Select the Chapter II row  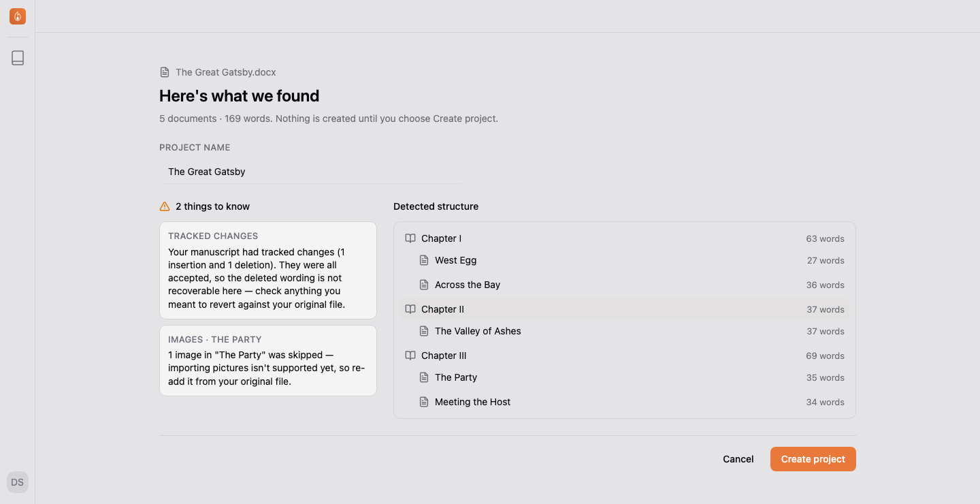click(x=625, y=309)
